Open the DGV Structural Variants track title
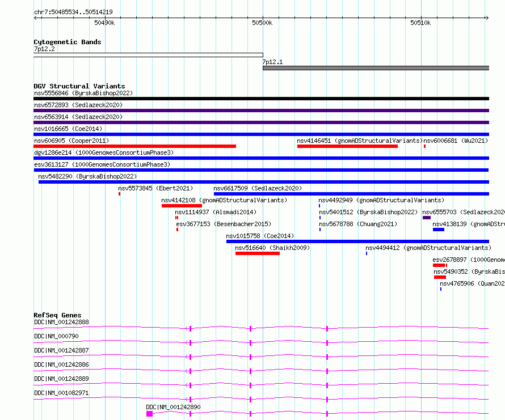Screen dimensions: 505x420 [79, 86]
